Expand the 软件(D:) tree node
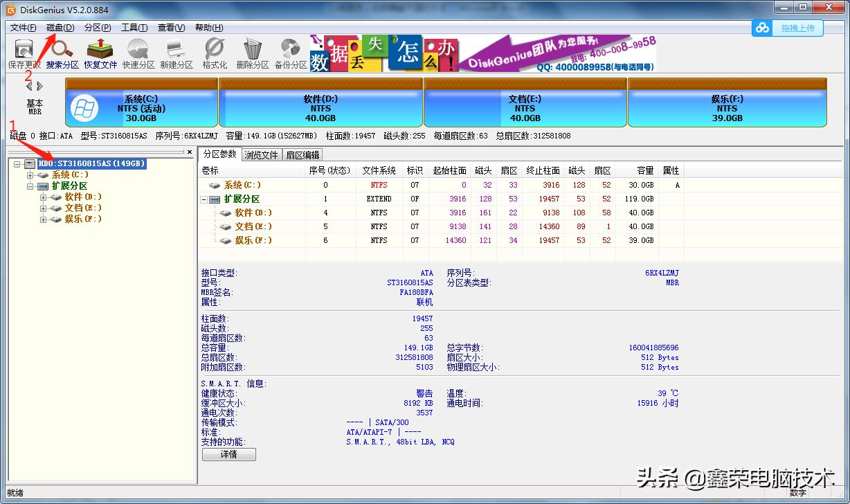850x504 pixels. pos(42,197)
